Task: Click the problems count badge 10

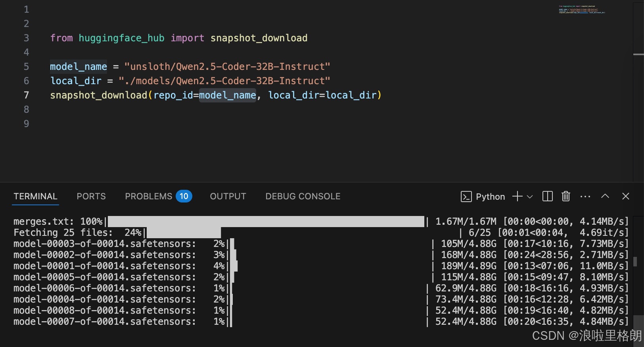Action: tap(184, 196)
